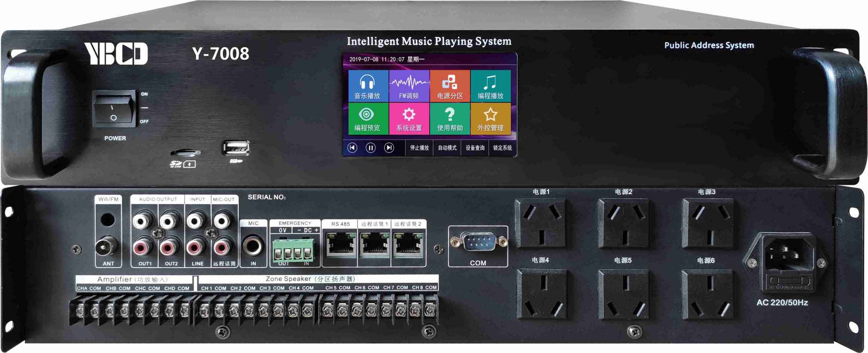Click the Zone Speaker (分区扬声器) label
The height and width of the screenshot is (353, 868).
[x=310, y=279]
